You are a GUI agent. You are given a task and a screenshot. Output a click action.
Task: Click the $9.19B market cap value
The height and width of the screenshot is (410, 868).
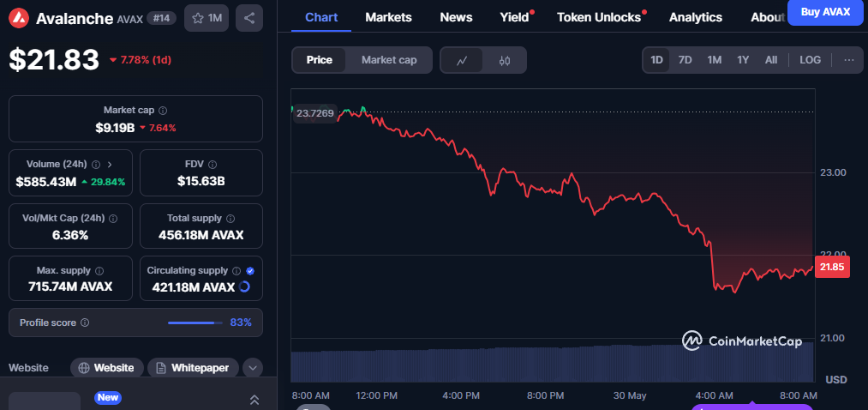point(115,128)
